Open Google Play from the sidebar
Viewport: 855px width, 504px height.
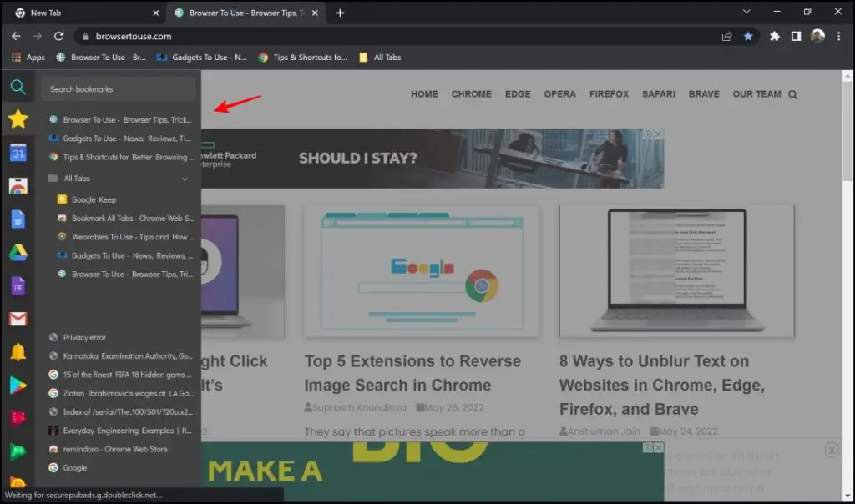pos(17,386)
